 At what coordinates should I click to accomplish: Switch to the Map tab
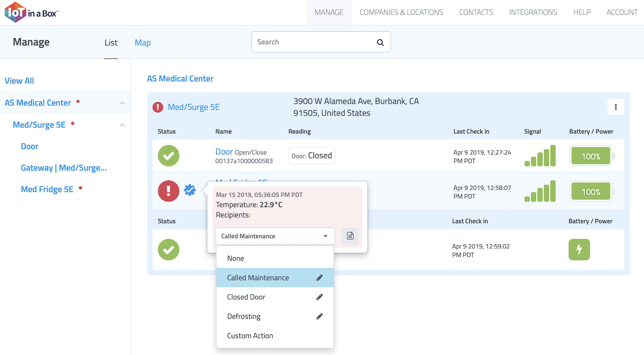tap(142, 42)
